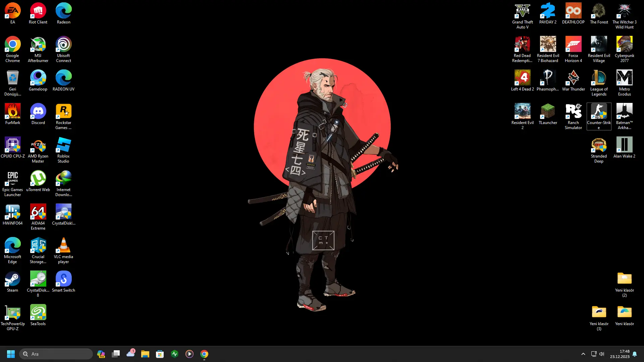This screenshot has width=644, height=362.
Task: Select the Phasmophobia game icon
Action: click(x=548, y=80)
